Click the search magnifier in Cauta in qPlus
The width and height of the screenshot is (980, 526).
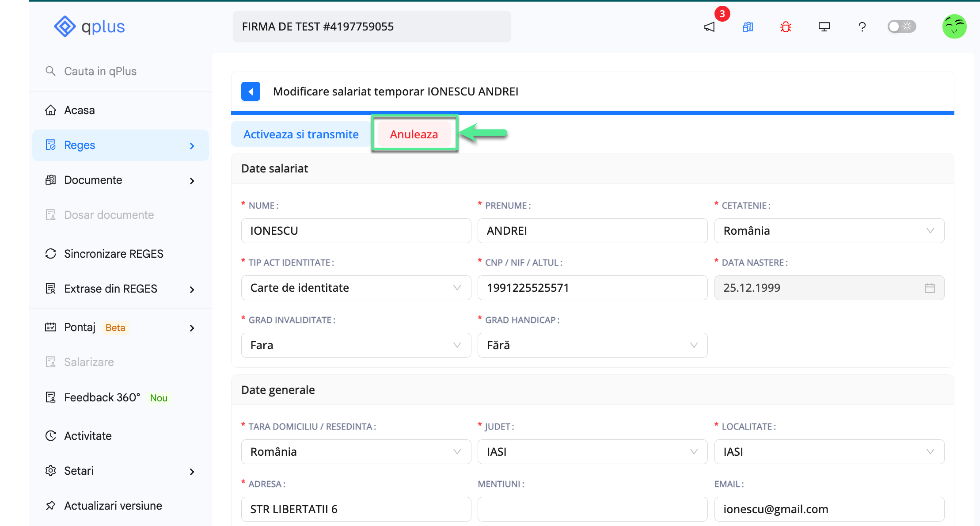coord(50,71)
